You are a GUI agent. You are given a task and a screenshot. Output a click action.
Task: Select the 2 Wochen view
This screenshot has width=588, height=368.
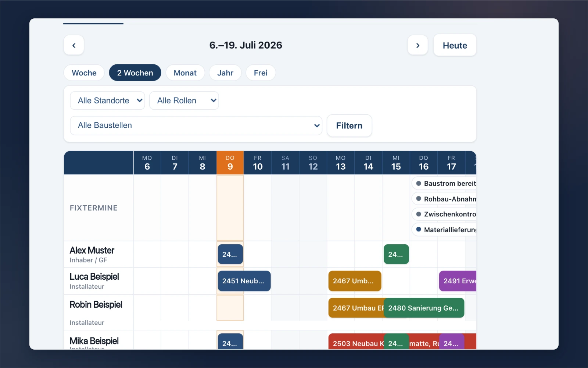135,73
